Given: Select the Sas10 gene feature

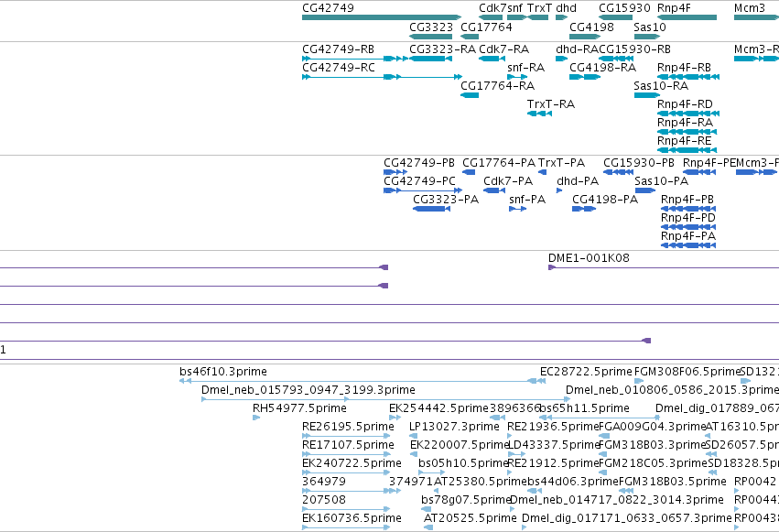Looking at the screenshot, I should pyautogui.click(x=647, y=37).
